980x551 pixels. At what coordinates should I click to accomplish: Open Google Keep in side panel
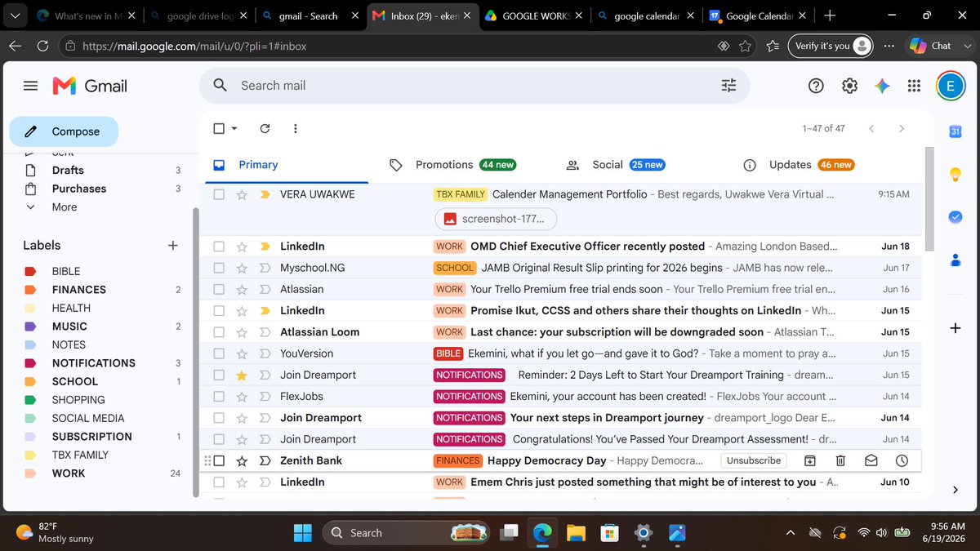[x=955, y=174]
